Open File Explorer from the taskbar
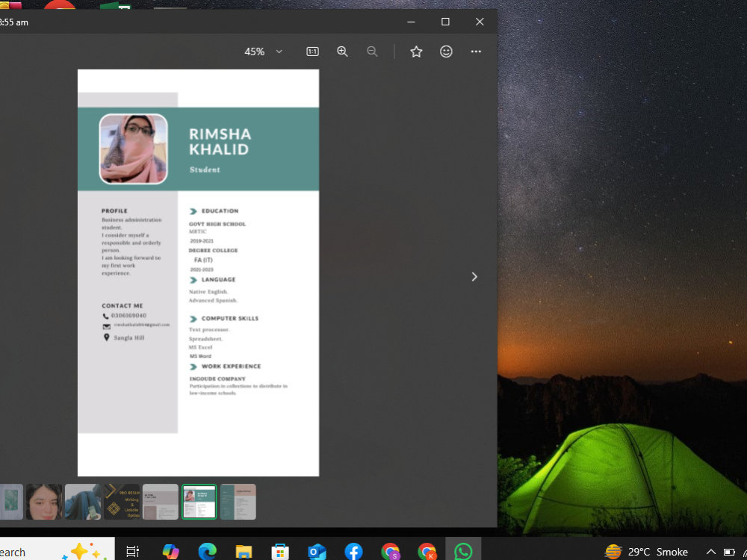The width and height of the screenshot is (747, 560). 244,552
